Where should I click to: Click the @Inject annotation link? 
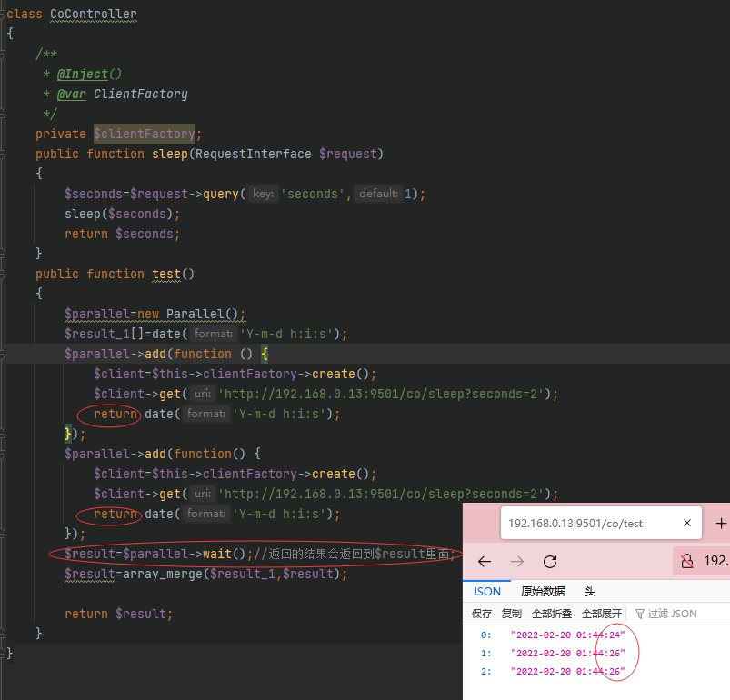[x=83, y=74]
